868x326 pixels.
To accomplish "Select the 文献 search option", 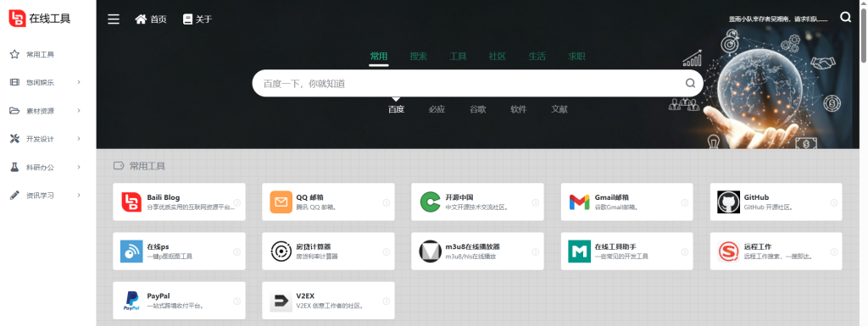I will pos(559,109).
